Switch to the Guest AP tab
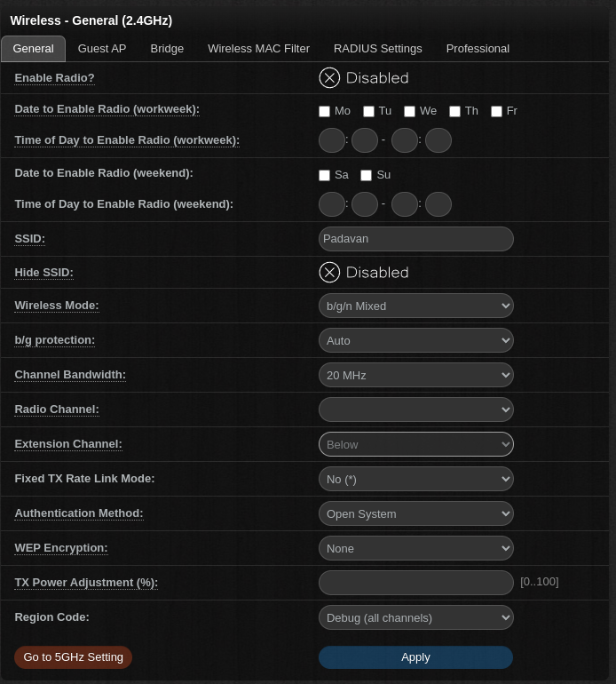The height and width of the screenshot is (684, 616). pos(102,49)
